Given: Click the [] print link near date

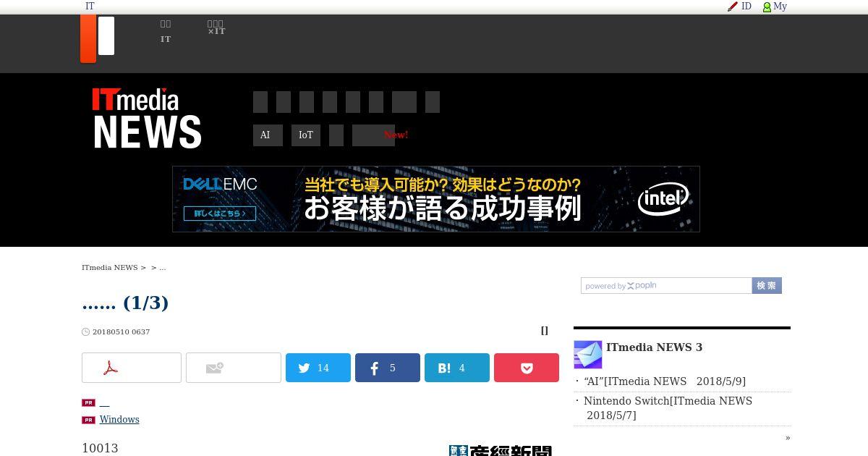Looking at the screenshot, I should coord(545,331).
